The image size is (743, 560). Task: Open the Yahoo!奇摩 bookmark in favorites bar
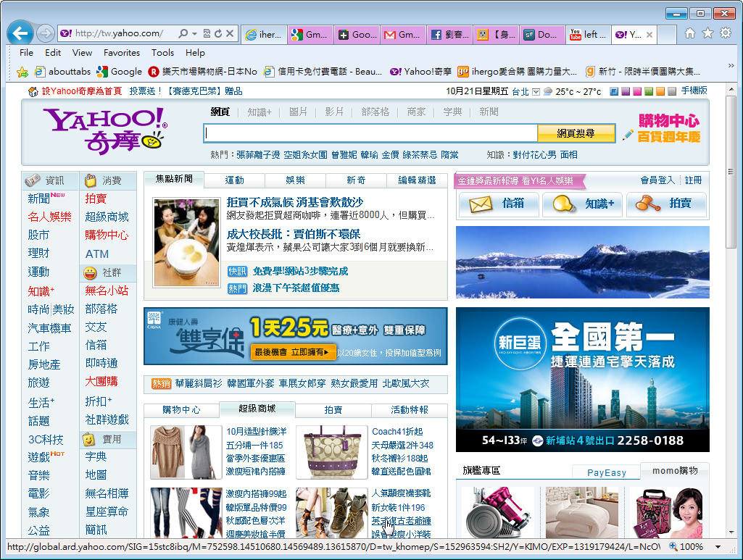(420, 72)
